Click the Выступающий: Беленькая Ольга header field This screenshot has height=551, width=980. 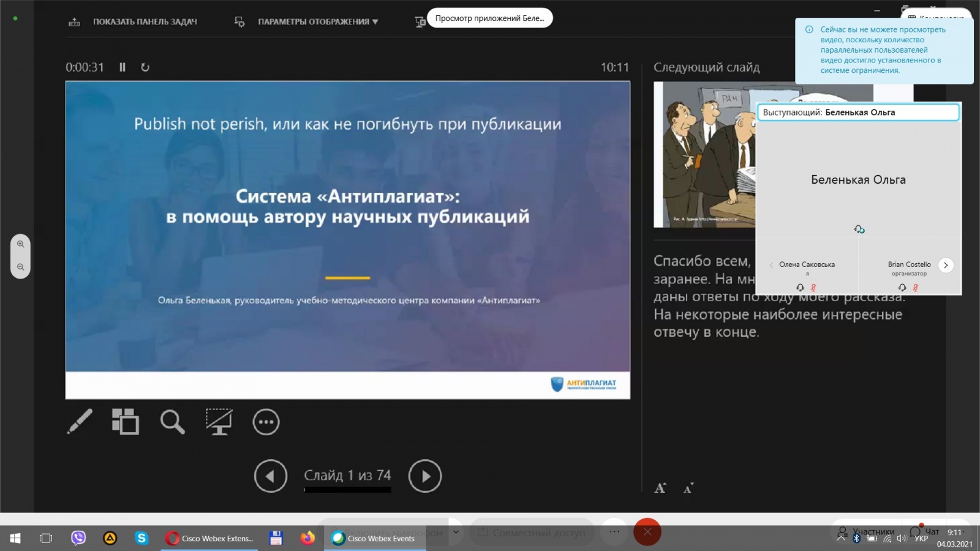[x=858, y=113]
